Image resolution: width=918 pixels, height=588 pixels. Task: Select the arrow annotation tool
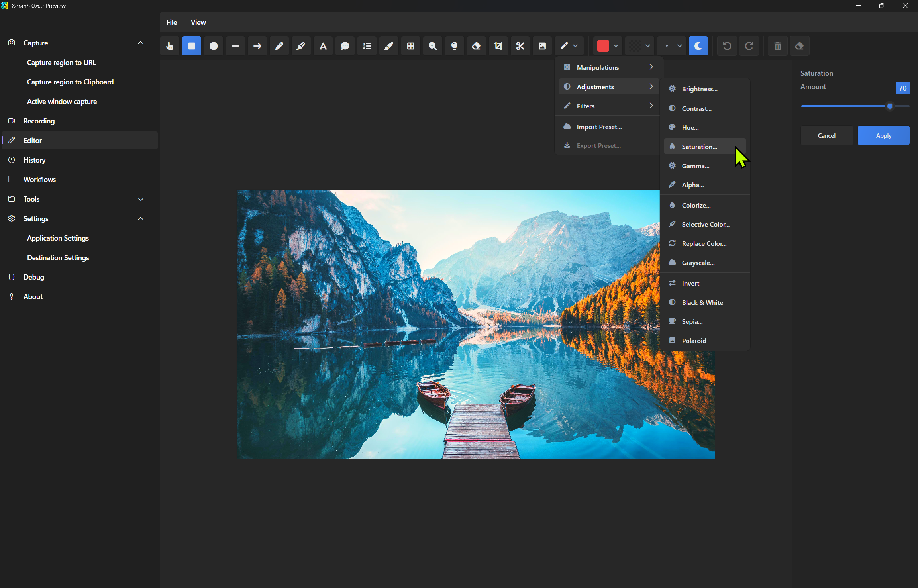click(257, 46)
